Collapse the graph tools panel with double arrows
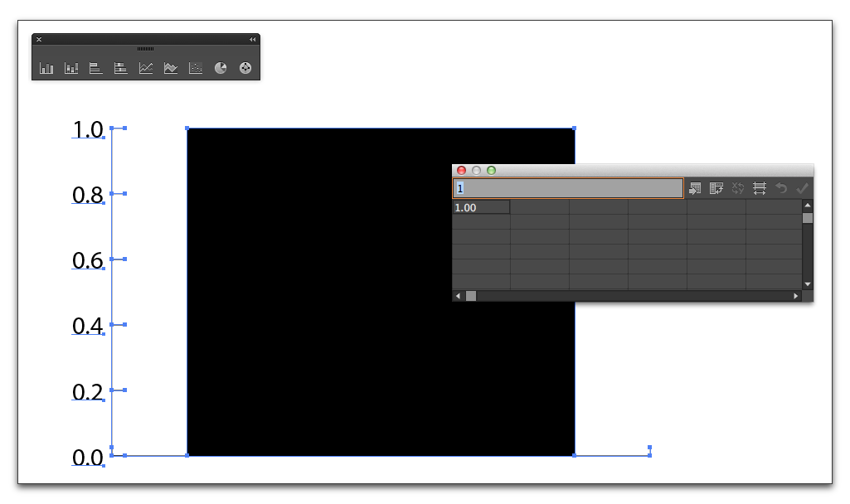Image resolution: width=850 pixels, height=504 pixels. tap(253, 40)
